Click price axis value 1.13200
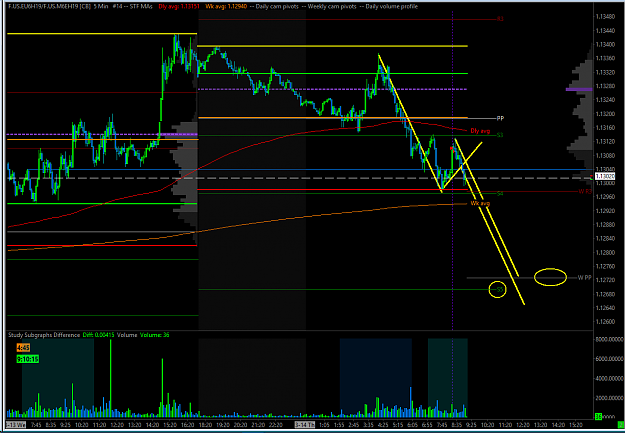 (605, 114)
